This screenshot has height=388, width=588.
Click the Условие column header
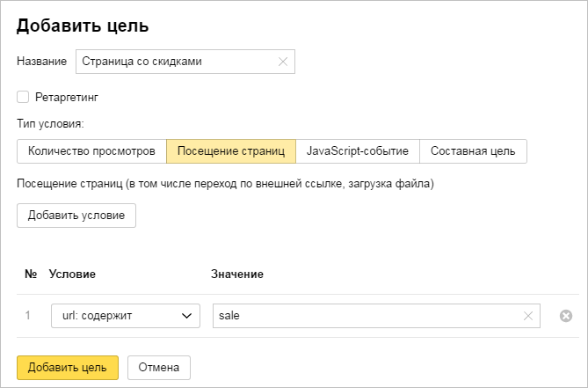coord(72,275)
